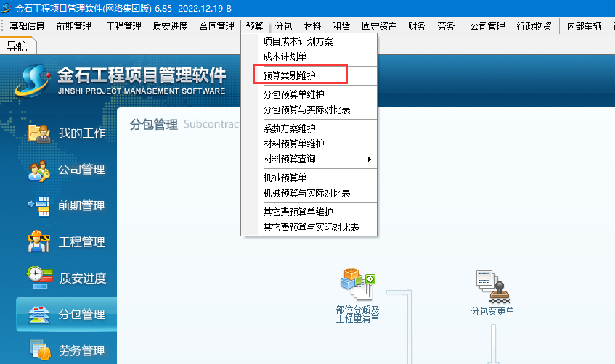Click 质安进度 clock icon in sidebar
The image size is (615, 364).
tap(39, 278)
